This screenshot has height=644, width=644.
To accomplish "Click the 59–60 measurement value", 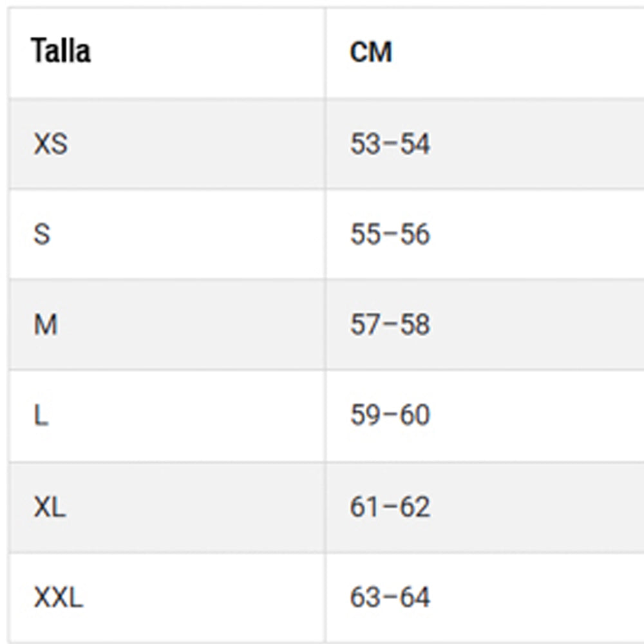I will (x=390, y=415).
